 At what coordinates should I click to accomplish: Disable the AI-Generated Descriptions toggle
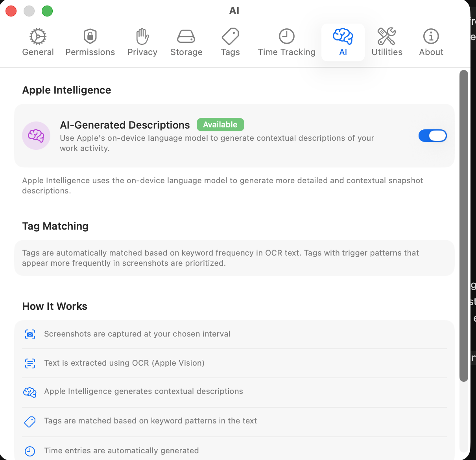tap(433, 136)
